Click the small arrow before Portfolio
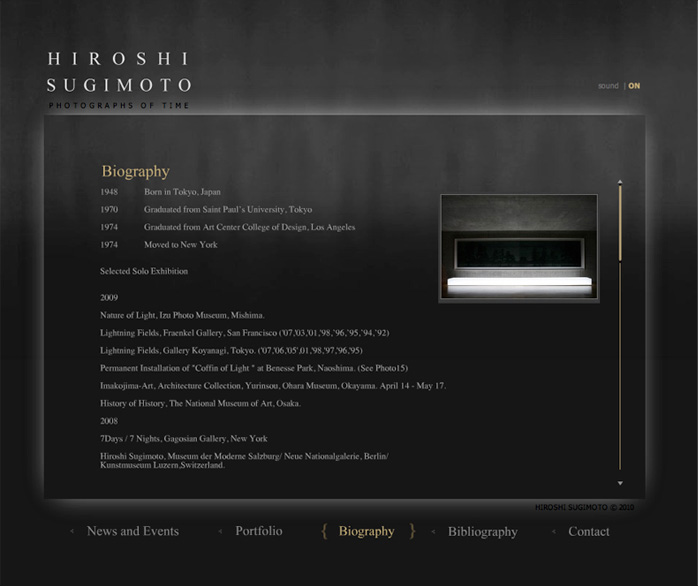 click(220, 532)
